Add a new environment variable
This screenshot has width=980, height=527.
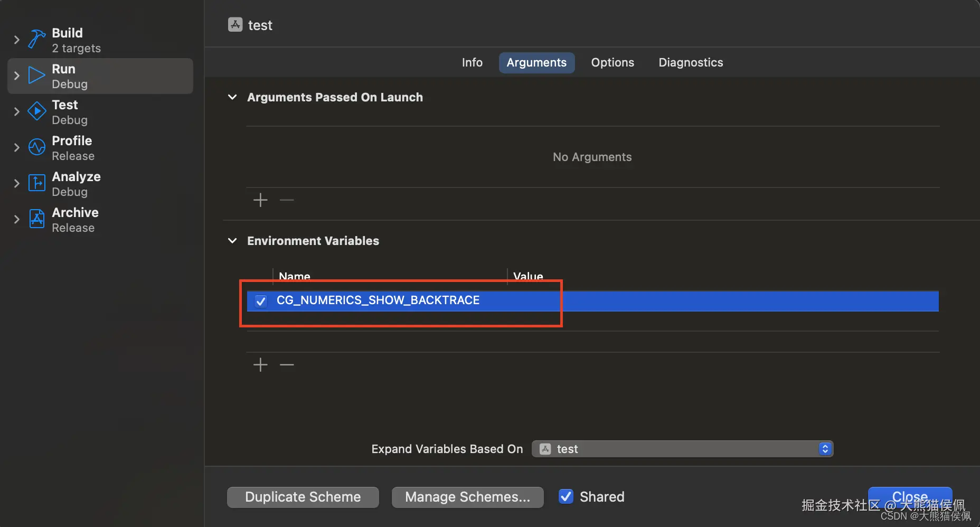(x=260, y=365)
